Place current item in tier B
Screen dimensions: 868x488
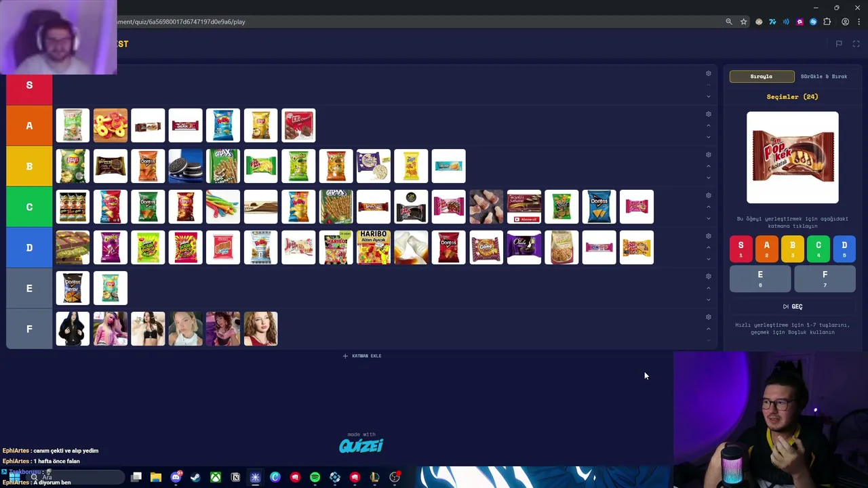click(793, 249)
